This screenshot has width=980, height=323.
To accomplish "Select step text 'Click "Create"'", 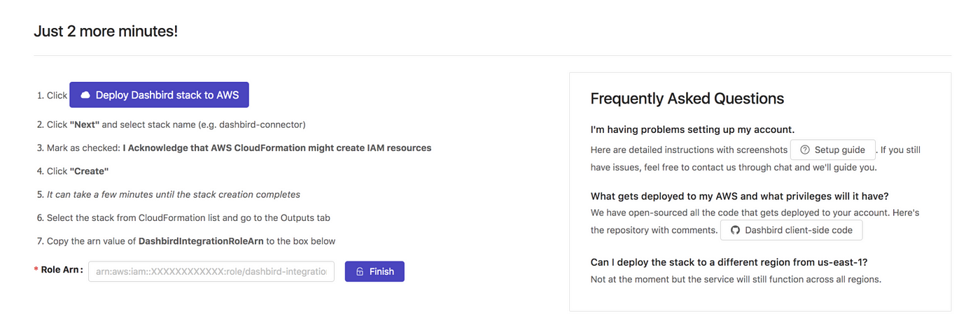I will click(78, 171).
